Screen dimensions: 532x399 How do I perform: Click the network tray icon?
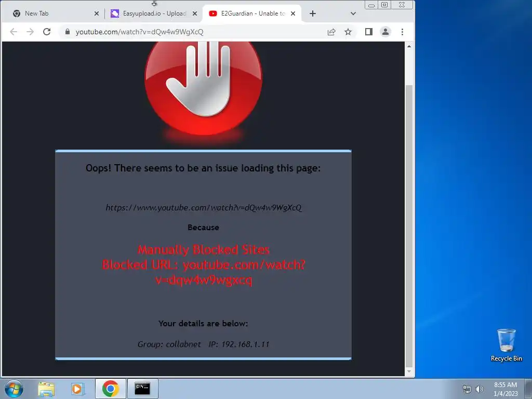(x=467, y=389)
